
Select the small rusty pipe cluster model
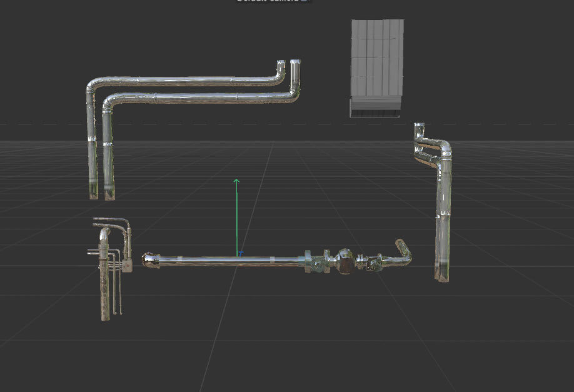pyautogui.click(x=111, y=269)
